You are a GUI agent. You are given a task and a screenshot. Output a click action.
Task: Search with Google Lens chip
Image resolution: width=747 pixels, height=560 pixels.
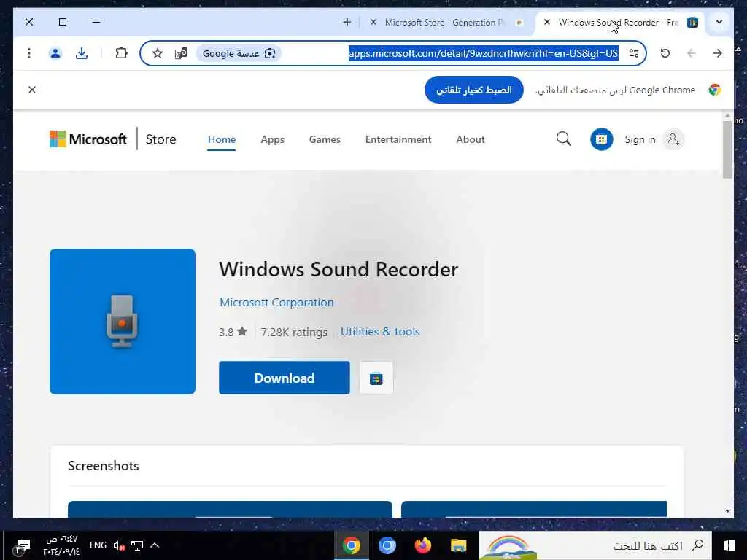point(239,53)
